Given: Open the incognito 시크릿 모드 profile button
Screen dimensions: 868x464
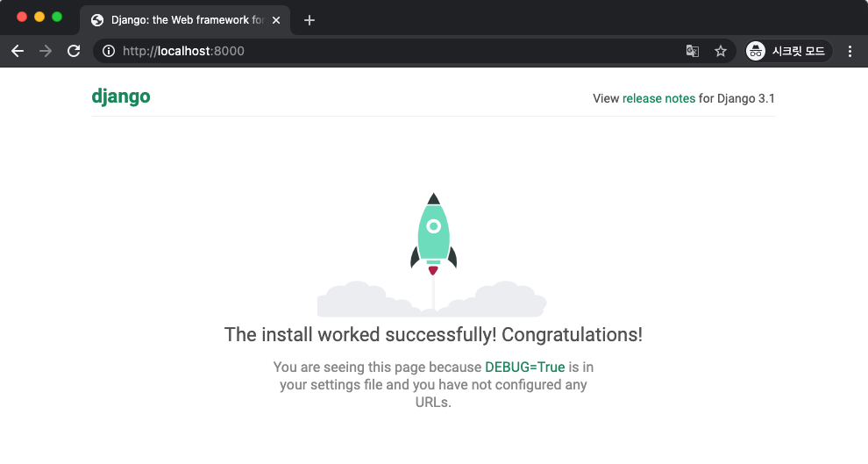Looking at the screenshot, I should tap(788, 51).
